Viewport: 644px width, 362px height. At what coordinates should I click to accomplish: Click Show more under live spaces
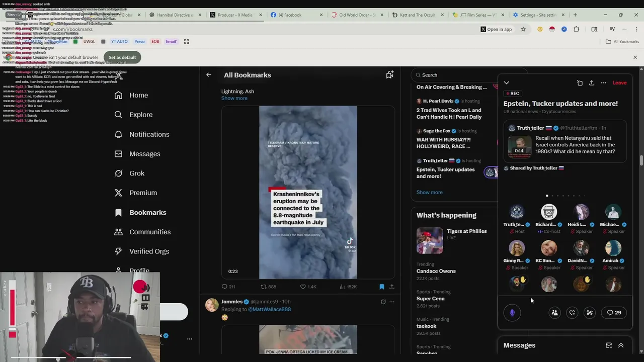pyautogui.click(x=429, y=192)
